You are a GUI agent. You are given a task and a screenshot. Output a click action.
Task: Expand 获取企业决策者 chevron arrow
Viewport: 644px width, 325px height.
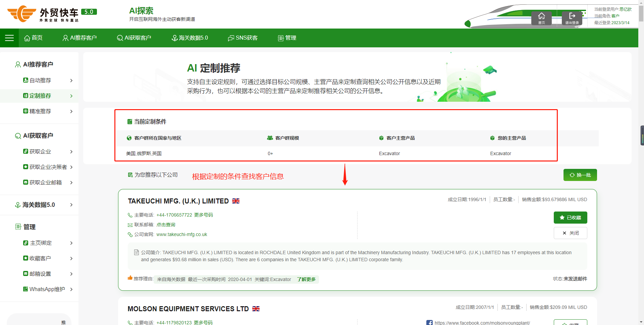(71, 167)
